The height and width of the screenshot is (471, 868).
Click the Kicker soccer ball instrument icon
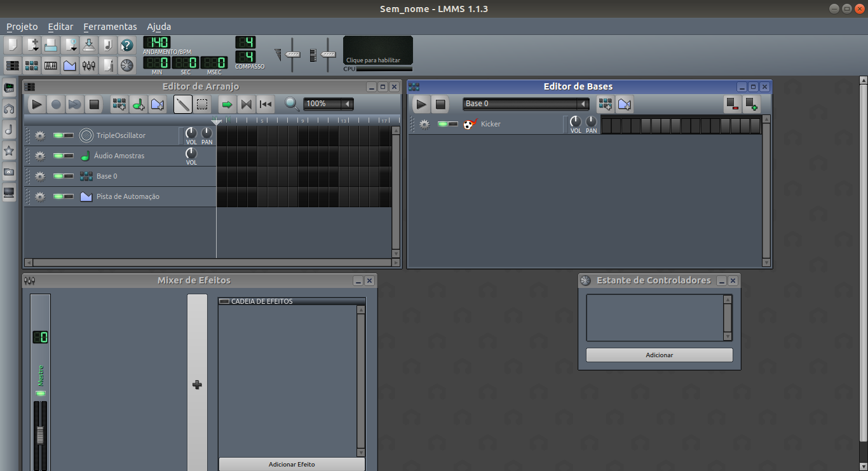470,124
